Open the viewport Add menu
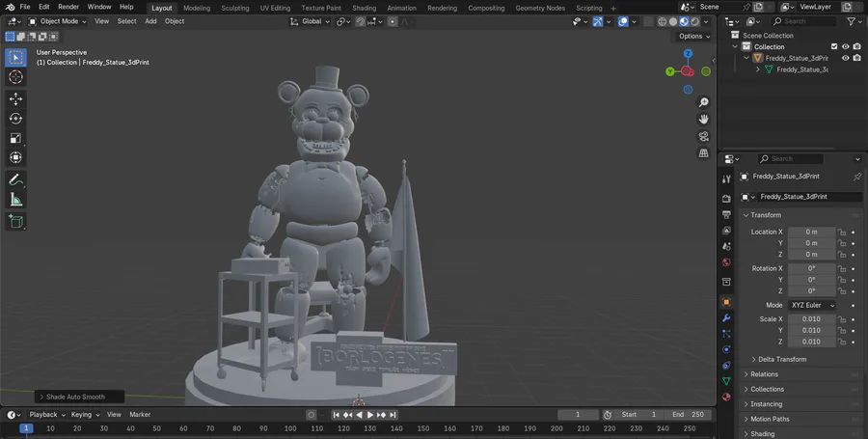Image resolution: width=868 pixels, height=439 pixels. pyautogui.click(x=150, y=21)
